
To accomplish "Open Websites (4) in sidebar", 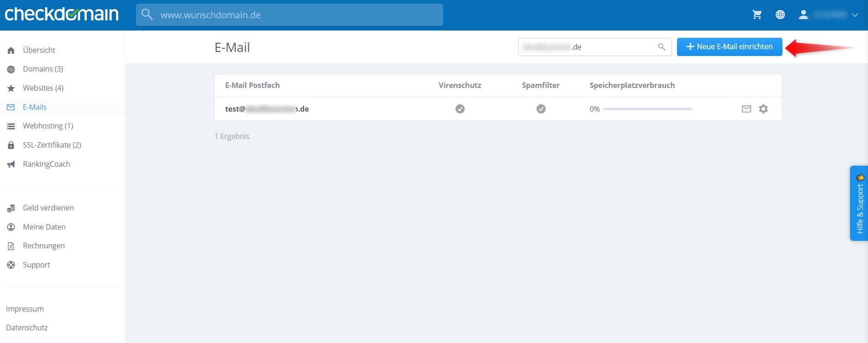I will tap(43, 88).
